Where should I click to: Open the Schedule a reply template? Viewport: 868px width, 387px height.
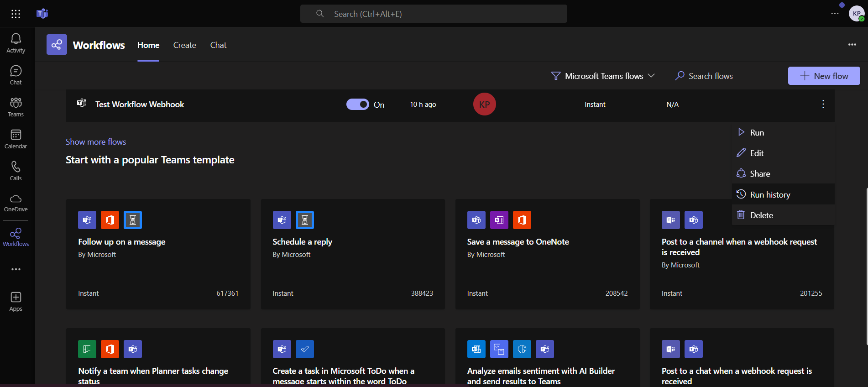[353, 254]
